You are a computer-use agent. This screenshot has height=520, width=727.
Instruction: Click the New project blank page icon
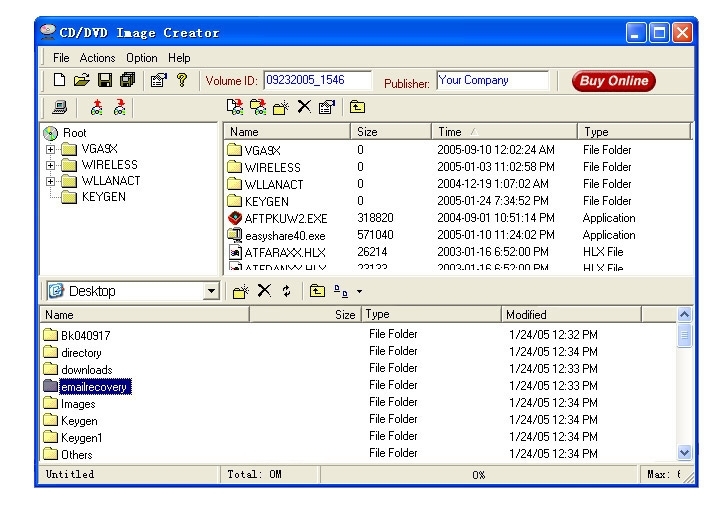coord(59,80)
